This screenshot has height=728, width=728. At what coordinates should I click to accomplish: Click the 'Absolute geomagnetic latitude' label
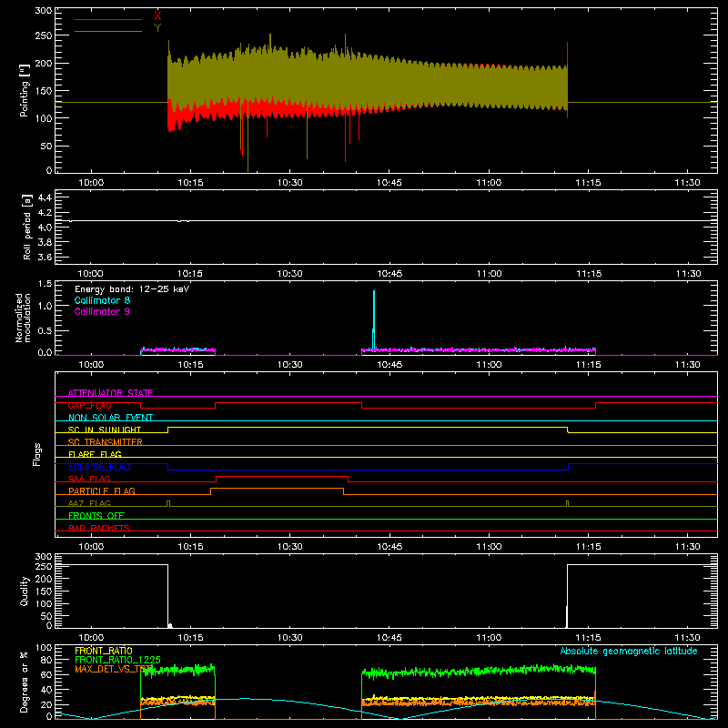tap(629, 651)
